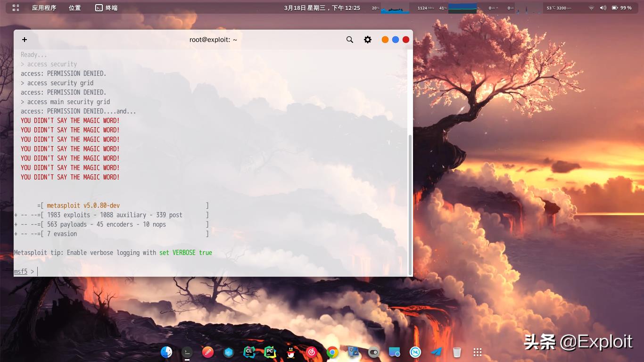Open the toggle-switch tweaks app in dock

tap(374, 352)
